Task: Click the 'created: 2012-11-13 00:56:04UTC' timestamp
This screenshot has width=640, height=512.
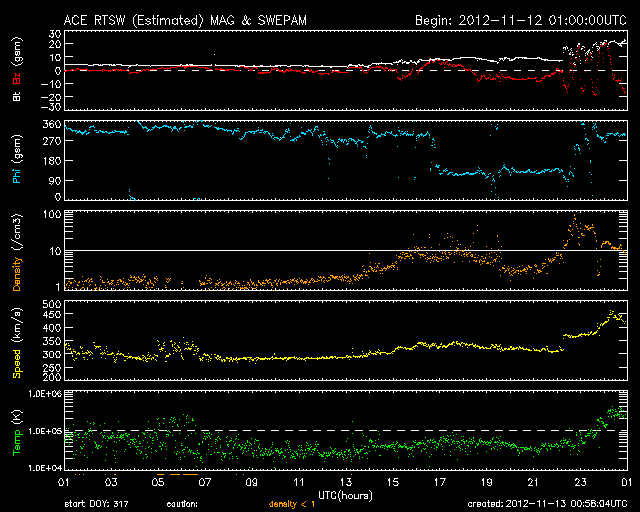Action: [547, 504]
